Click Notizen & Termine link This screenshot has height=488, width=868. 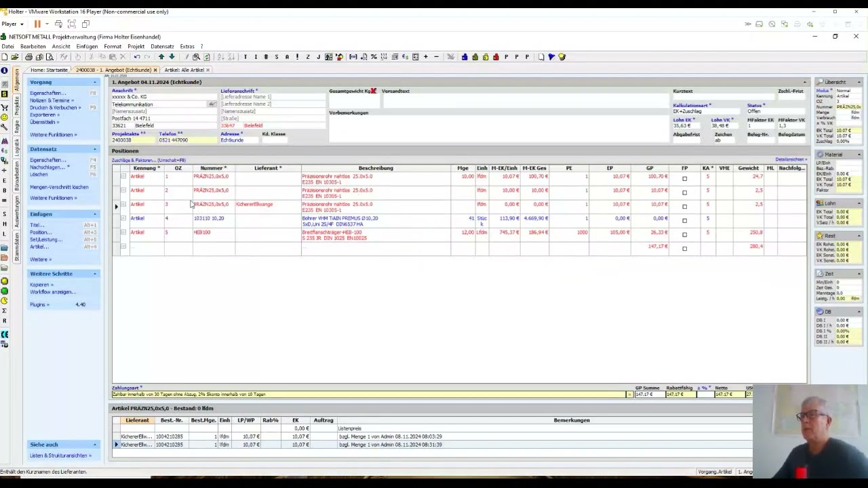pyautogui.click(x=51, y=100)
